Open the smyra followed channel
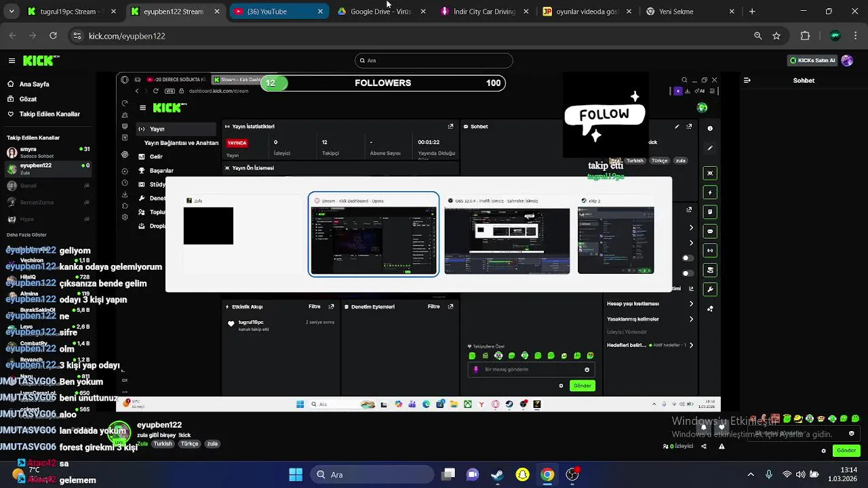 point(47,152)
